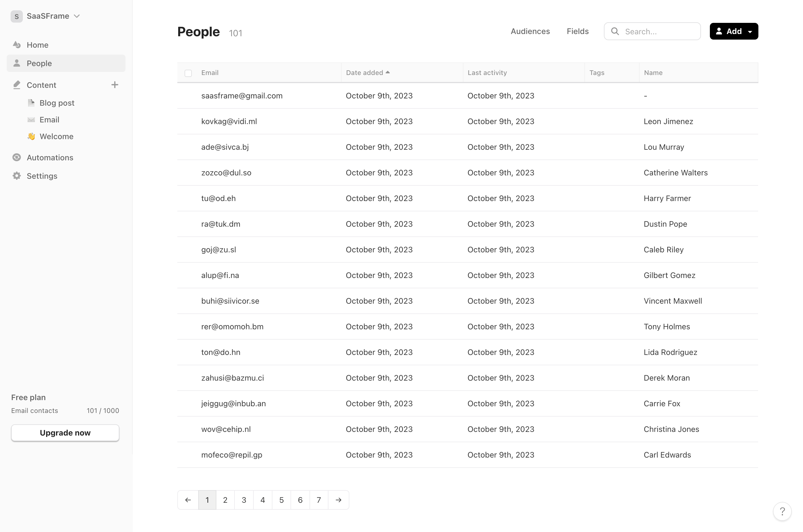
Task: Click the Settings gear icon
Action: [17, 176]
